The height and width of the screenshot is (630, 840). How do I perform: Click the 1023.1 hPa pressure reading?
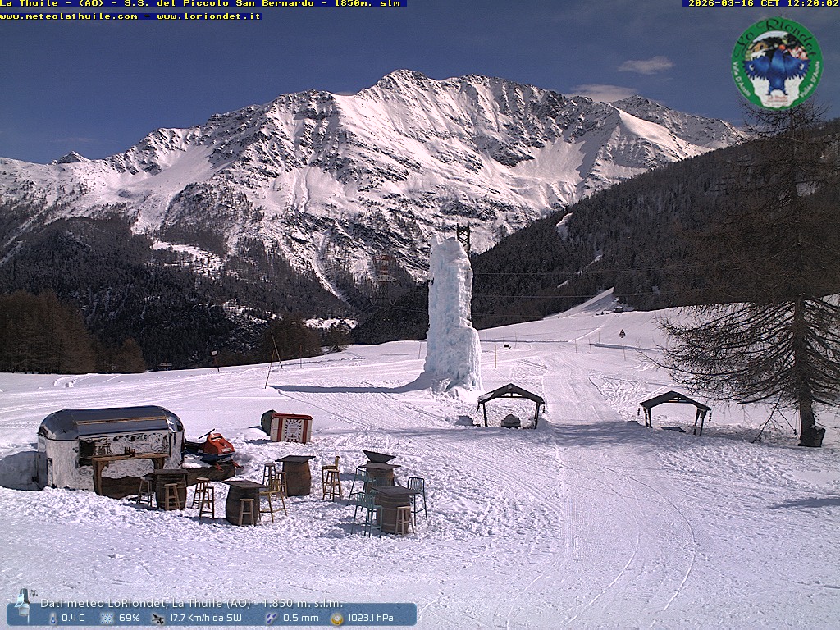pyautogui.click(x=371, y=618)
